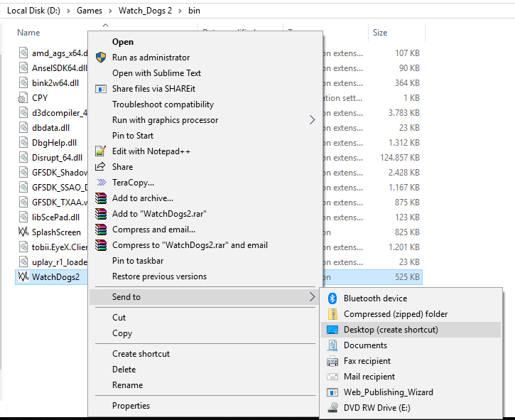The width and height of the screenshot is (515, 420).
Task: Click Copy in the context menu
Action: tap(122, 333)
